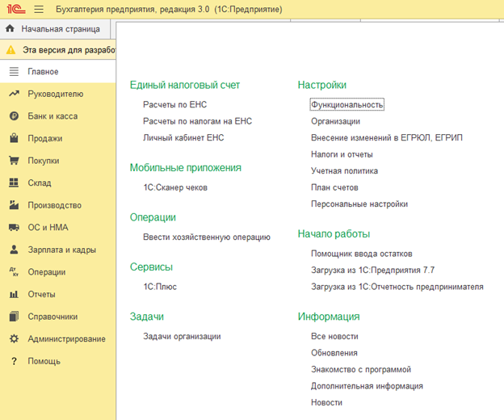The image size is (504, 420).
Task: Open the Новости link under Информация
Action: [x=326, y=402]
